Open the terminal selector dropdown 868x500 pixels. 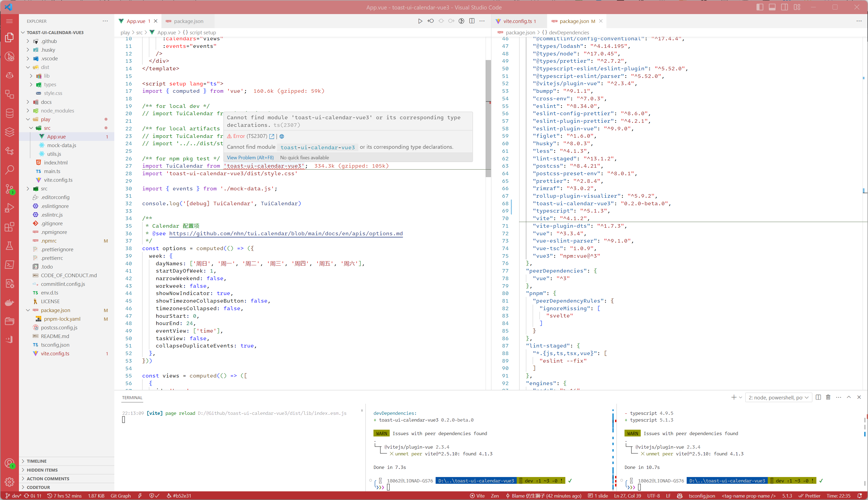778,398
